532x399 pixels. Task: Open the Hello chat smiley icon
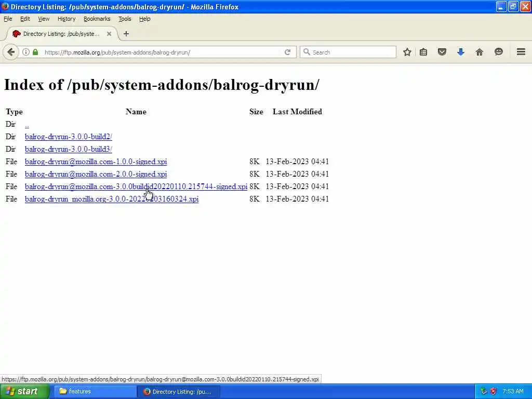pos(498,52)
